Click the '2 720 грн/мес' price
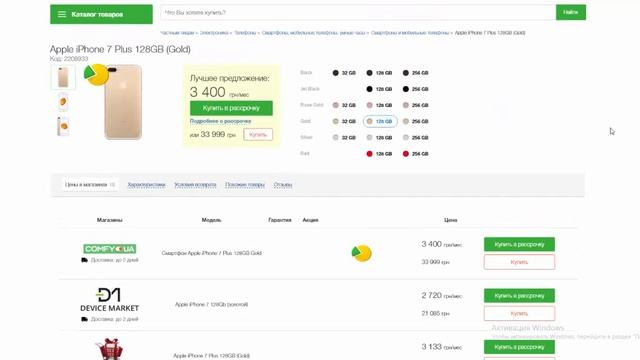The height and width of the screenshot is (360, 640). click(442, 296)
